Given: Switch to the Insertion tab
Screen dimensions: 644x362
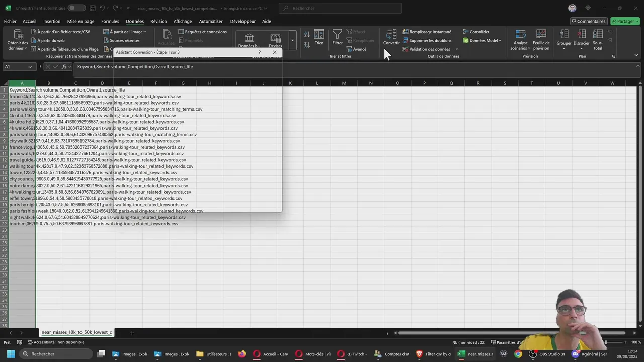Looking at the screenshot, I should click(52, 21).
